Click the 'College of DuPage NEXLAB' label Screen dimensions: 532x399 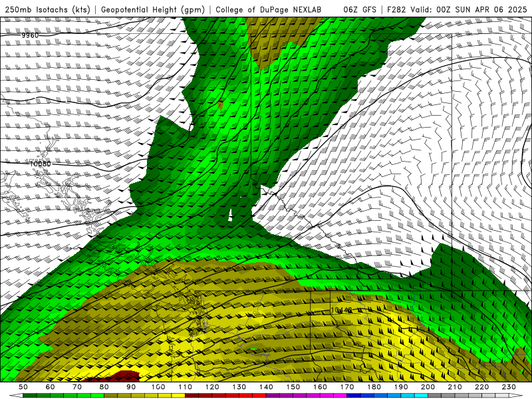tap(269, 9)
